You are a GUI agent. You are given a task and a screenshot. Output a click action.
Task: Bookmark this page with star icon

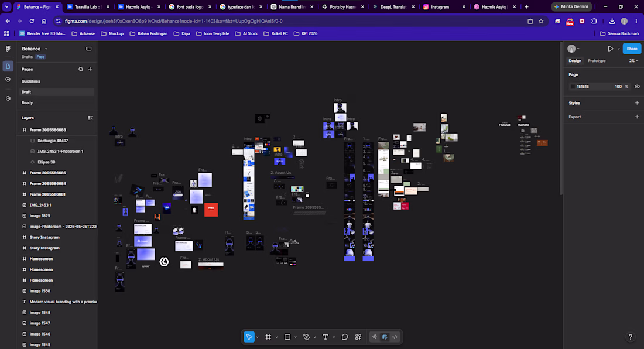(x=541, y=21)
